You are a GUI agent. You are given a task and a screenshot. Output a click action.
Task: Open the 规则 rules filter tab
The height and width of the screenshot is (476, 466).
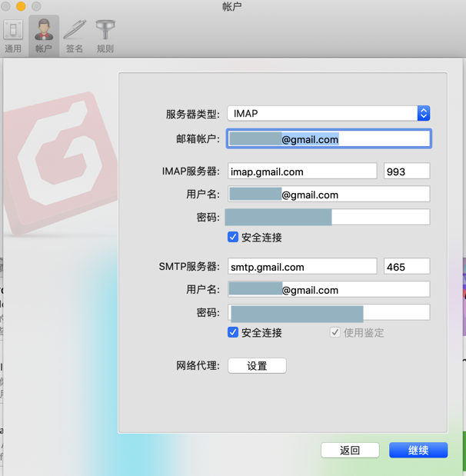pos(105,36)
